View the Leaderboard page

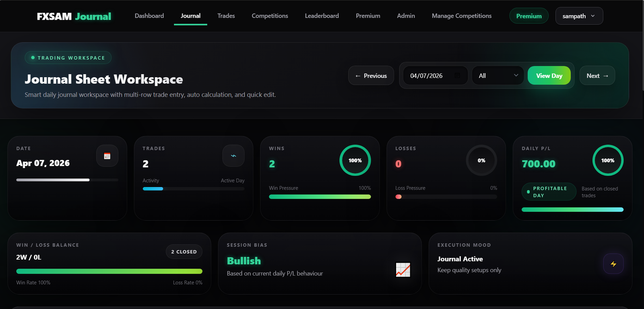pos(322,16)
